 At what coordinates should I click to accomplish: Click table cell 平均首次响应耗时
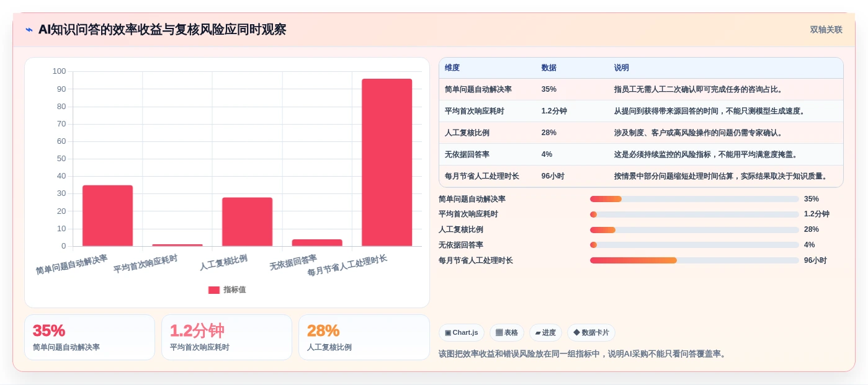coord(475,111)
